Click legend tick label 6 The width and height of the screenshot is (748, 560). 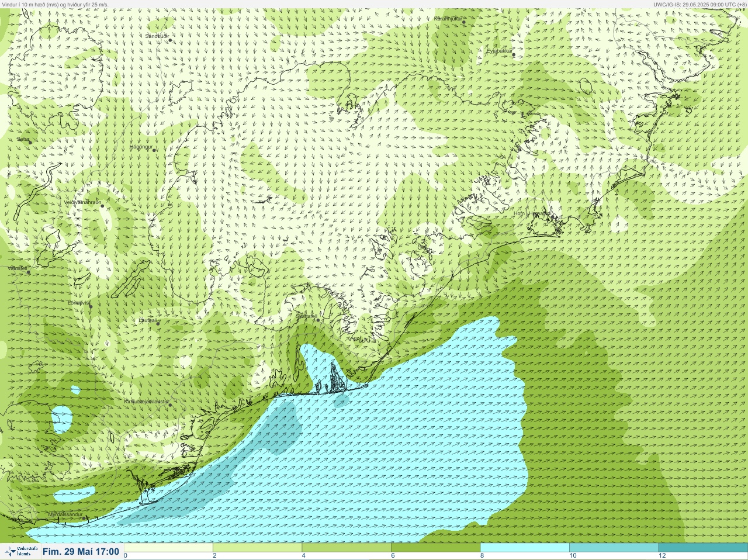pos(393,556)
